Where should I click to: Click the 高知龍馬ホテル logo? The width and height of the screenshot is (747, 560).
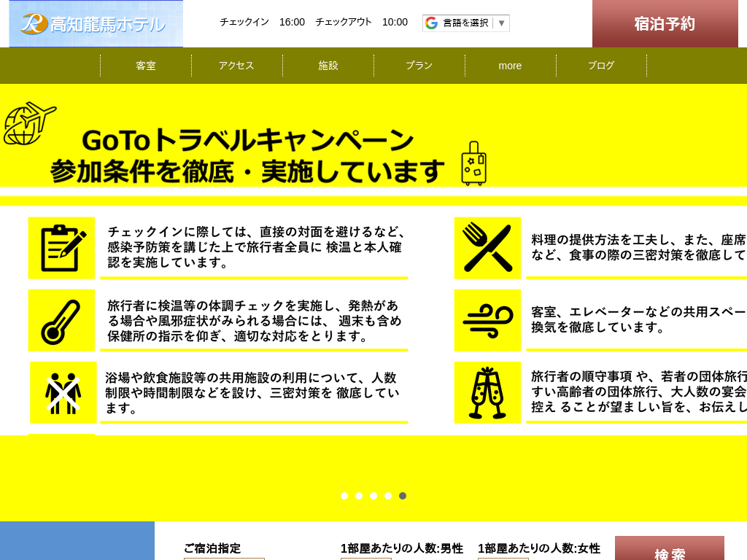96,24
